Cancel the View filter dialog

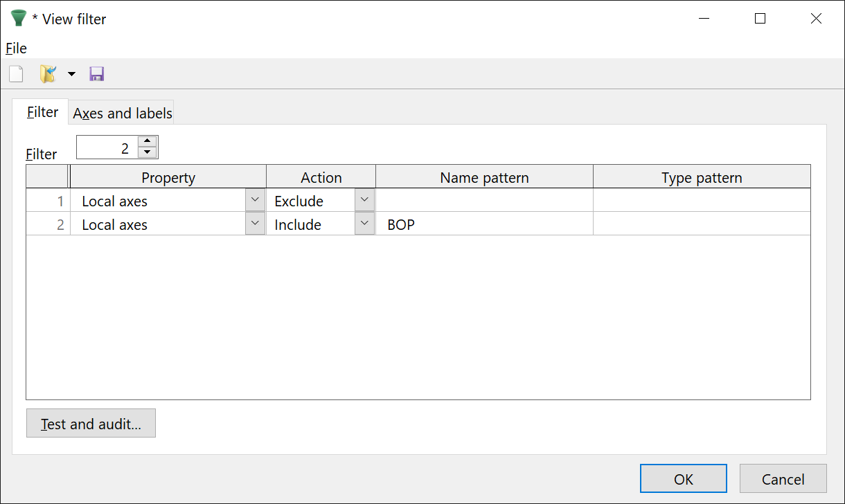pos(783,479)
